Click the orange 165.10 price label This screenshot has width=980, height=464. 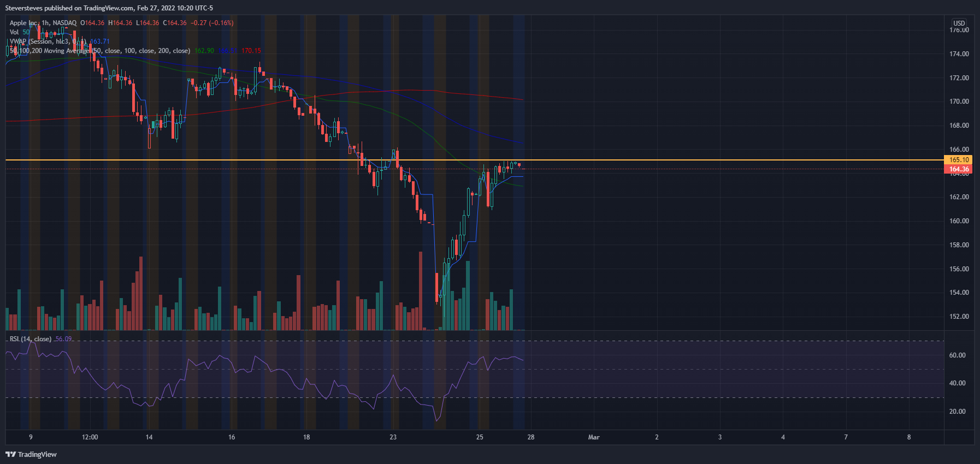(x=959, y=160)
